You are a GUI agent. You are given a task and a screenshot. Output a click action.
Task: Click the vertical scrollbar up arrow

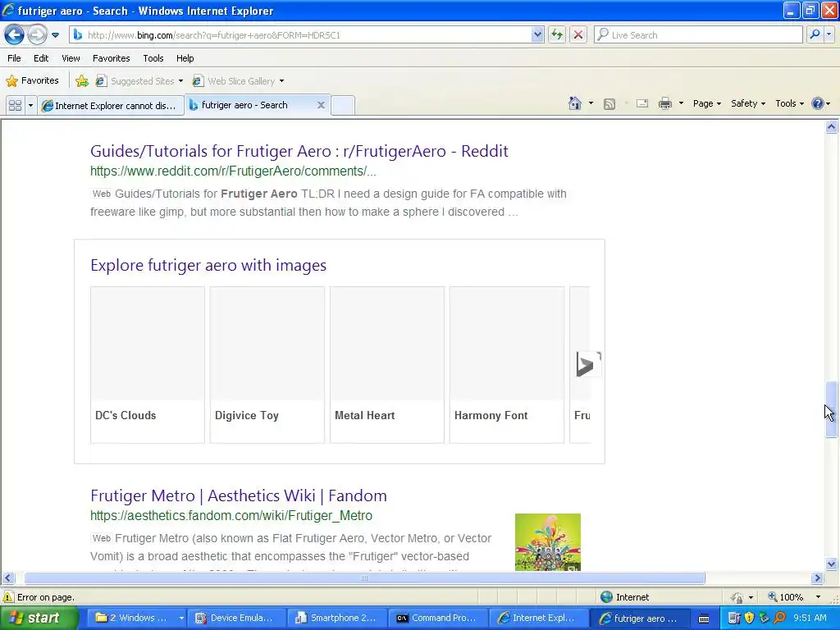coord(831,127)
